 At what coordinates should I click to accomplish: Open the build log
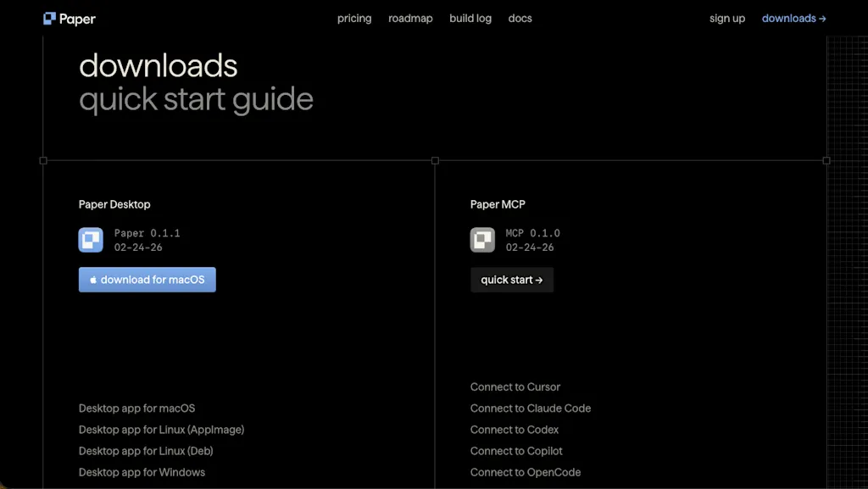[470, 19]
